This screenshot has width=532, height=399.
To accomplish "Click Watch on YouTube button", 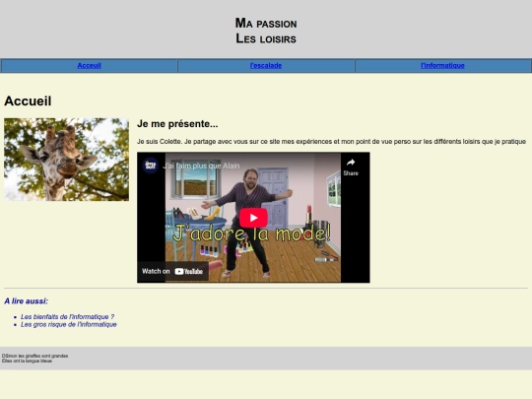I will (172, 271).
